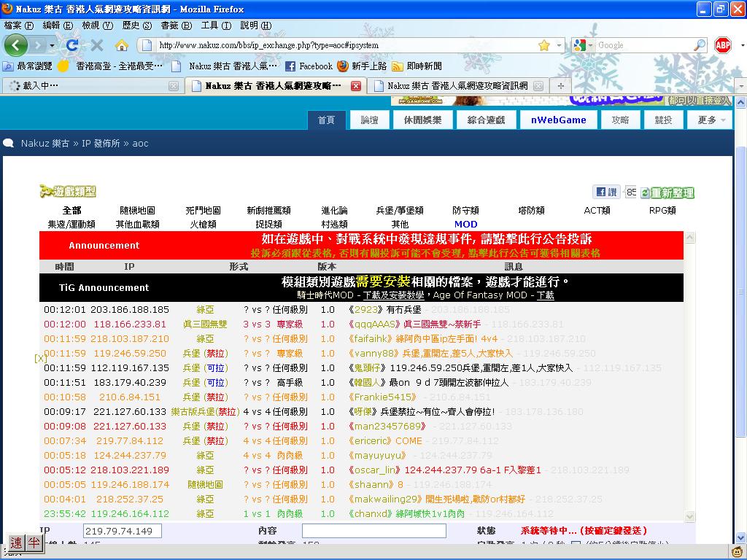Viewport: 747px width, 560px height.
Task: Open the 競投 navigation tab
Action: pyautogui.click(x=663, y=120)
